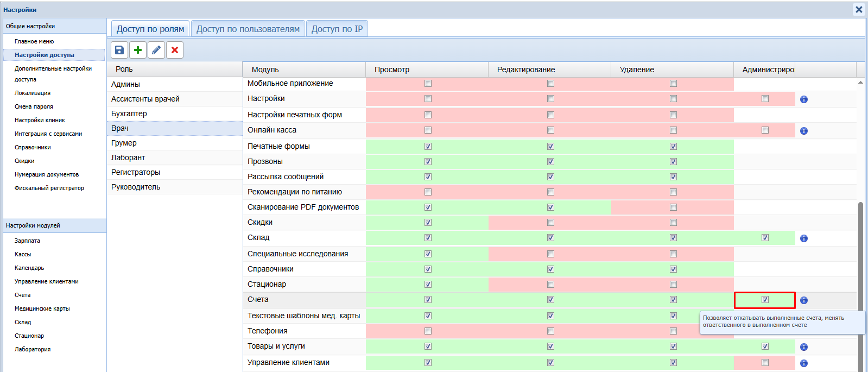Click the green plus add role icon
The width and height of the screenshot is (868, 372).
click(138, 50)
